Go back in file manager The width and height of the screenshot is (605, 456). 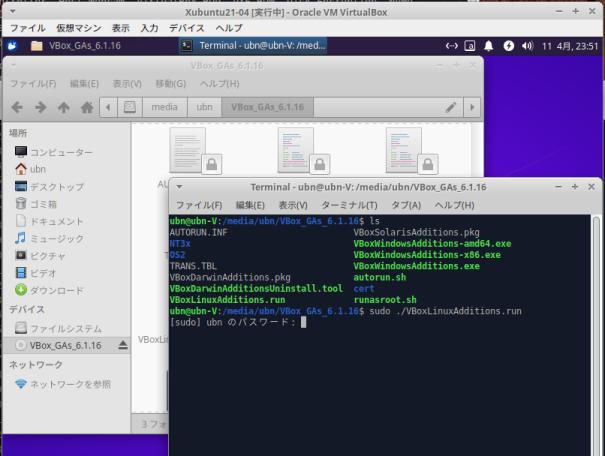pyautogui.click(x=17, y=107)
